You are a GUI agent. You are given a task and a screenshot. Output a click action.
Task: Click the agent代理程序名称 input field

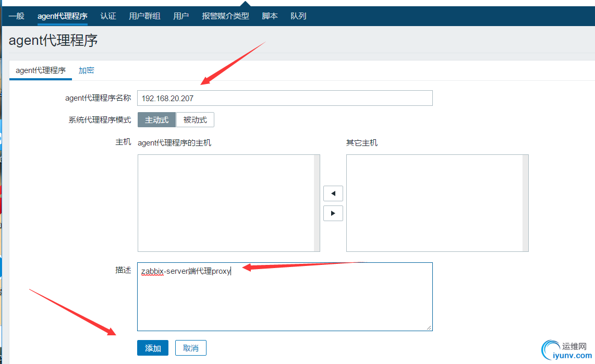pyautogui.click(x=285, y=98)
